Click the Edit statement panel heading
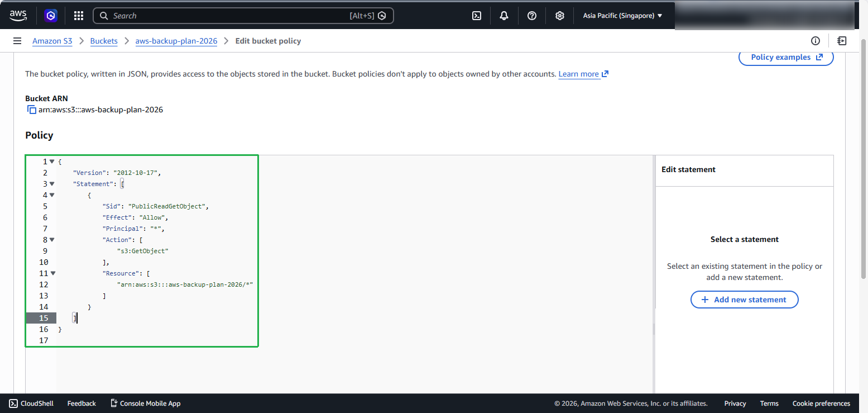 pyautogui.click(x=688, y=169)
